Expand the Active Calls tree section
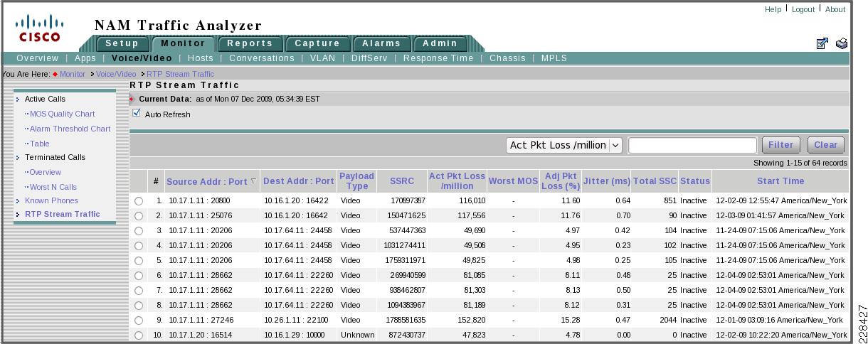Viewport: 868px width, 344px height. [x=18, y=100]
